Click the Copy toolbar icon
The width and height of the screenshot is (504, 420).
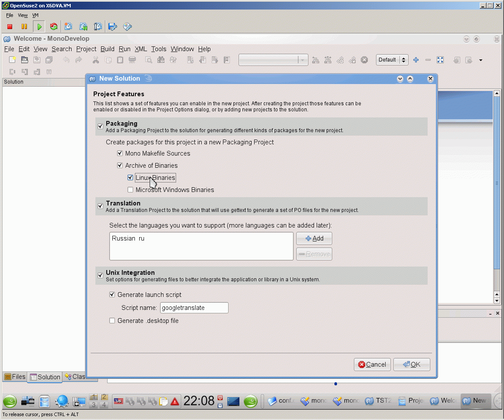[108, 60]
